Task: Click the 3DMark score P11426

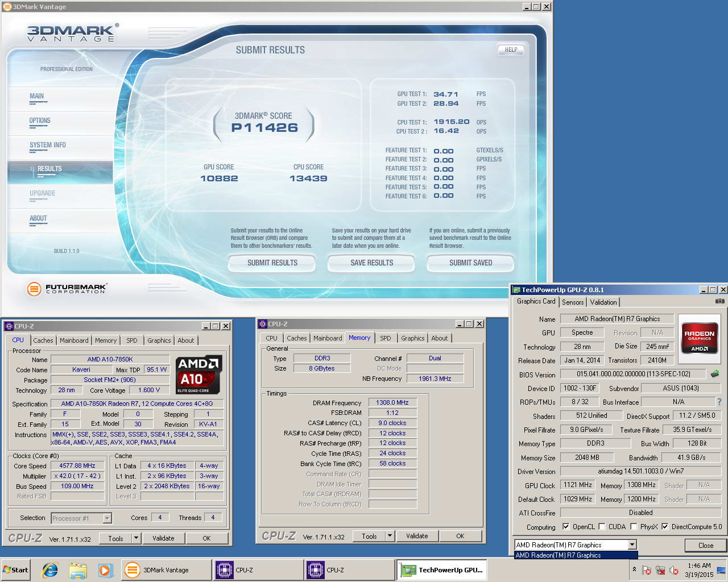Action: pyautogui.click(x=264, y=128)
